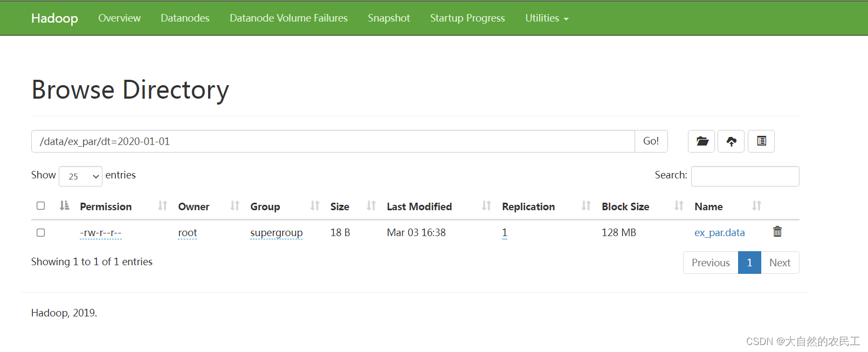
Task: Click the Next page button
Action: pyautogui.click(x=780, y=263)
